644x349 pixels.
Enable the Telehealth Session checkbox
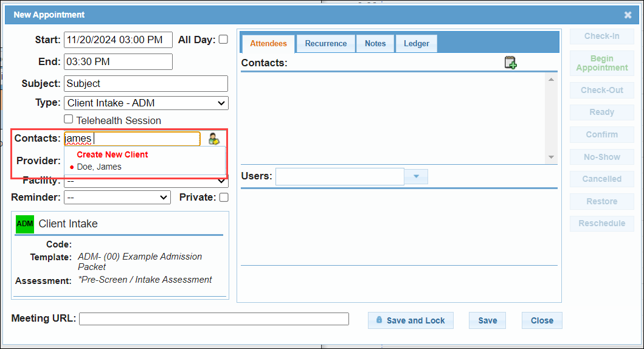click(x=69, y=119)
